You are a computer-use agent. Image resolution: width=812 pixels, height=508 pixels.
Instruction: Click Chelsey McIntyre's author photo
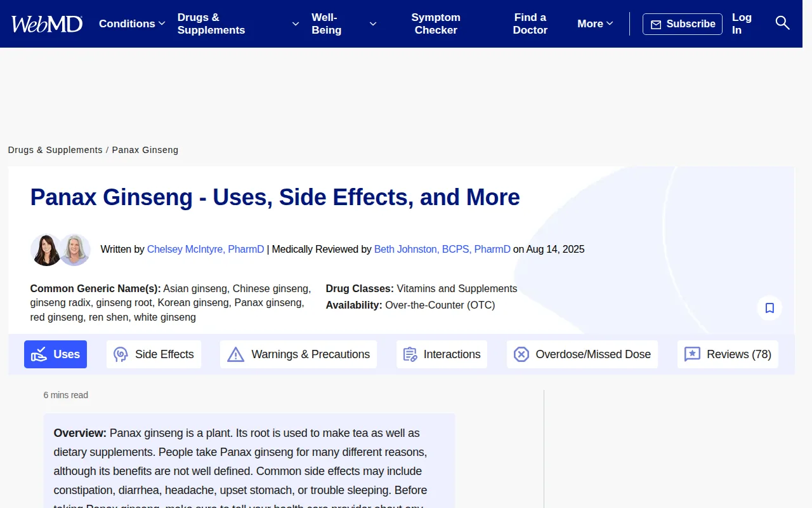tap(45, 250)
